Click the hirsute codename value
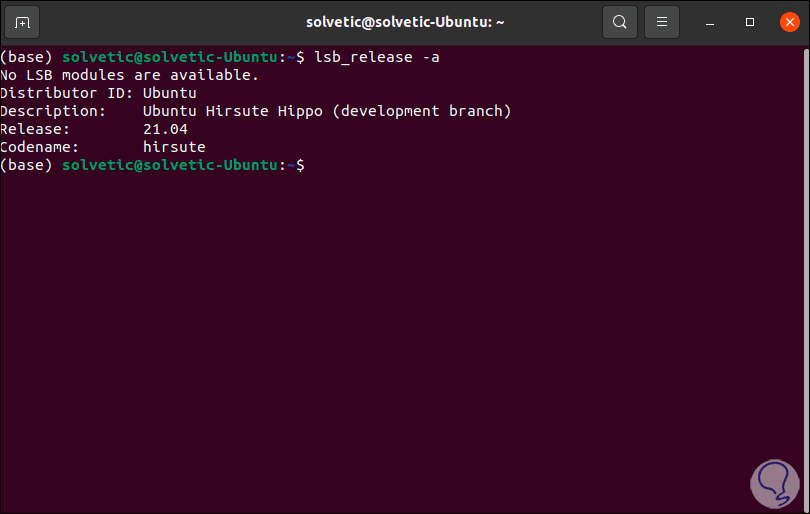This screenshot has width=810, height=514. click(174, 147)
